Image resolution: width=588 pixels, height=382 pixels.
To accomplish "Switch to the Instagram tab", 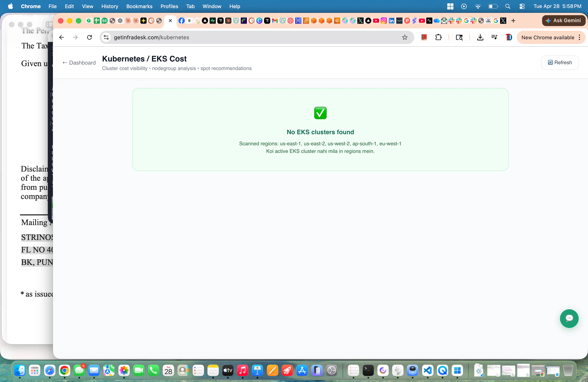I will click(x=384, y=21).
